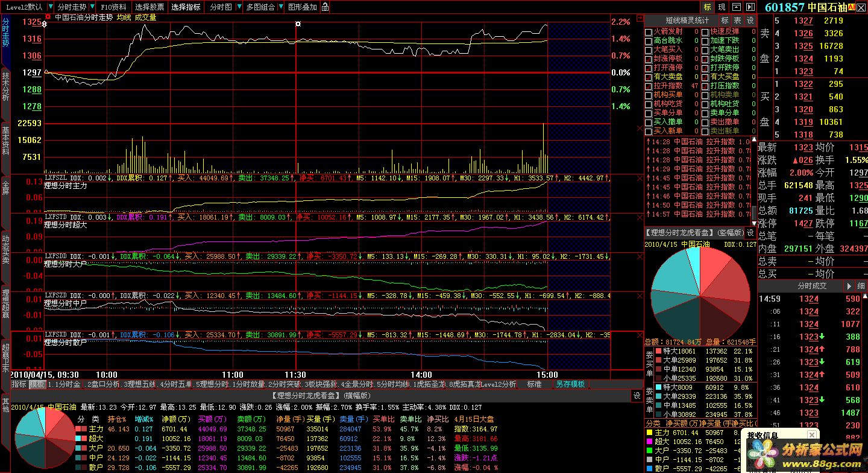The height and width of the screenshot is (473, 868).
Task: Open dropdown arrow next to 分时走势
Action: tap(93, 7)
